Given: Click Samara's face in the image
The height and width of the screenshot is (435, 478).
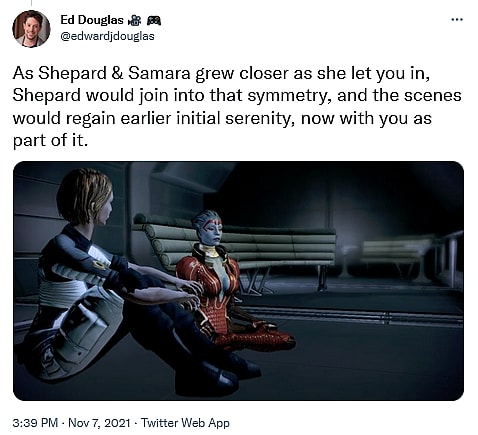Looking at the screenshot, I should [x=213, y=230].
